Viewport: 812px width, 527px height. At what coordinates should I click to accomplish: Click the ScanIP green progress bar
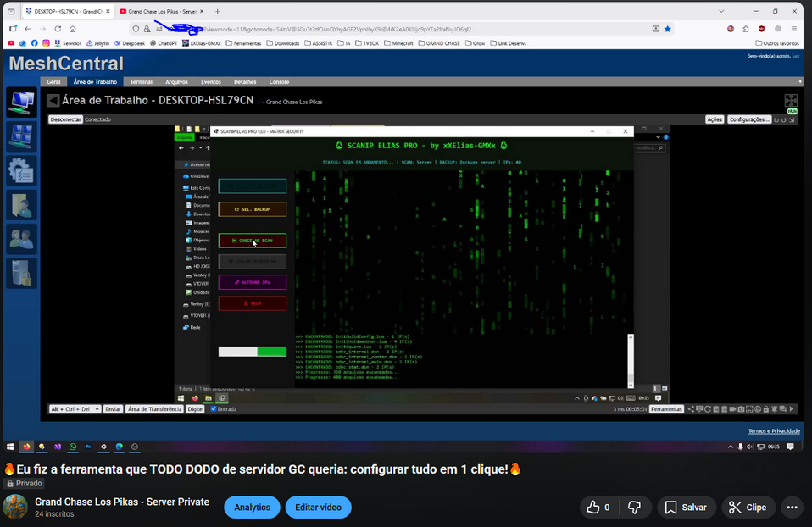point(253,352)
